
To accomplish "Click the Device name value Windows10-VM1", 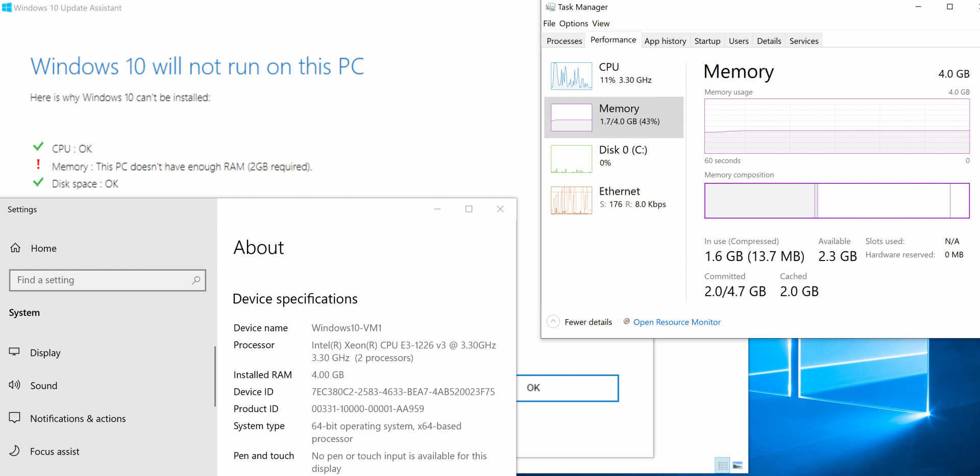I will coord(347,328).
